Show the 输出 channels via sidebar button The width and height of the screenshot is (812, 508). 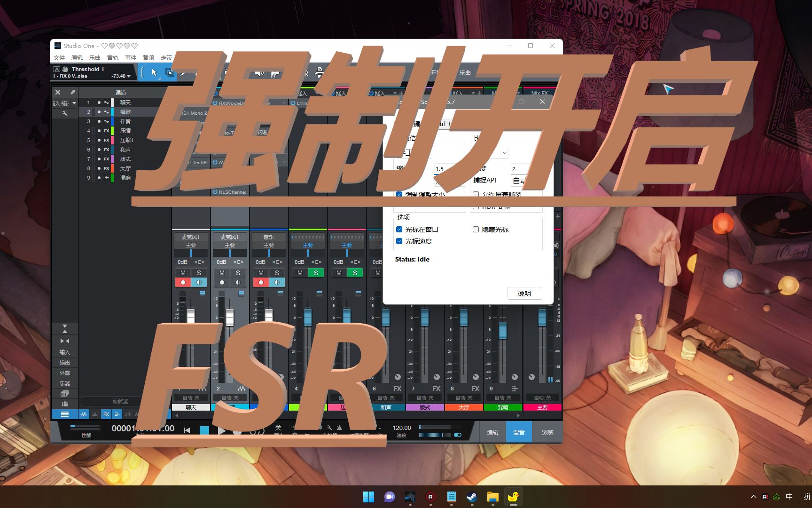tap(65, 363)
